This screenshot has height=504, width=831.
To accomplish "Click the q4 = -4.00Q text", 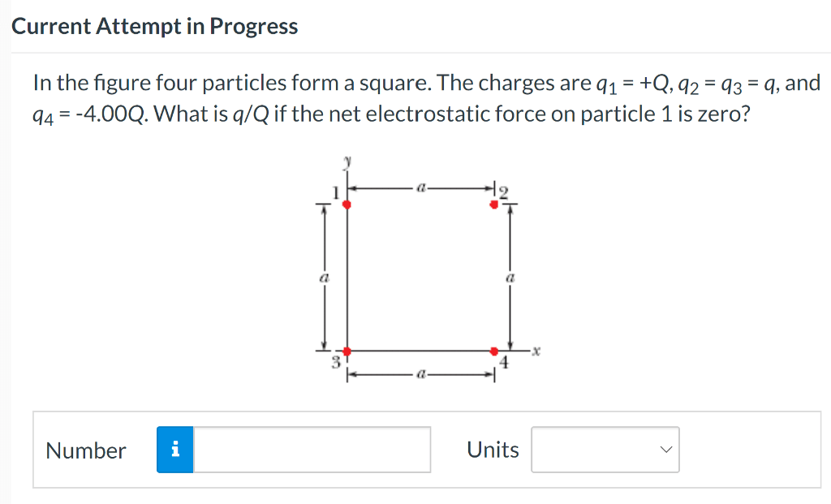I will click(x=89, y=114).
